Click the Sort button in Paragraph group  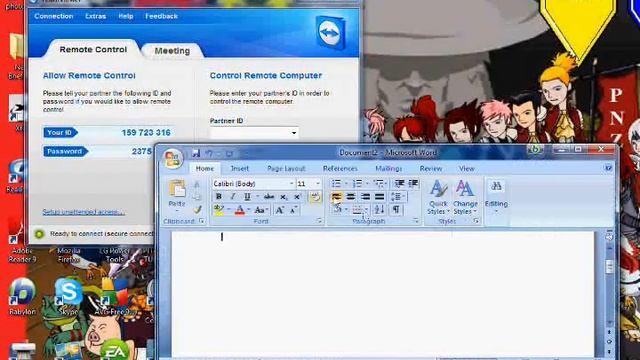(379, 210)
